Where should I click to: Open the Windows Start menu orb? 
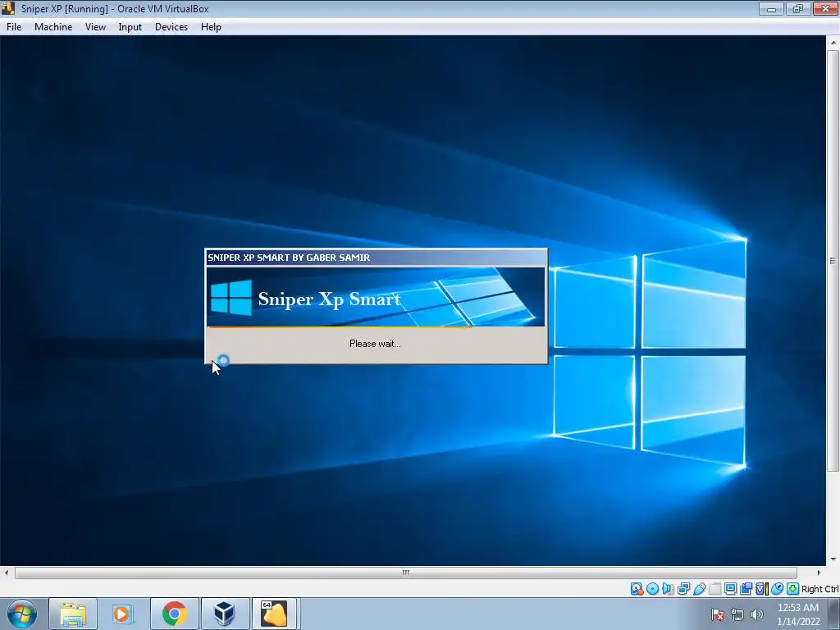[22, 614]
